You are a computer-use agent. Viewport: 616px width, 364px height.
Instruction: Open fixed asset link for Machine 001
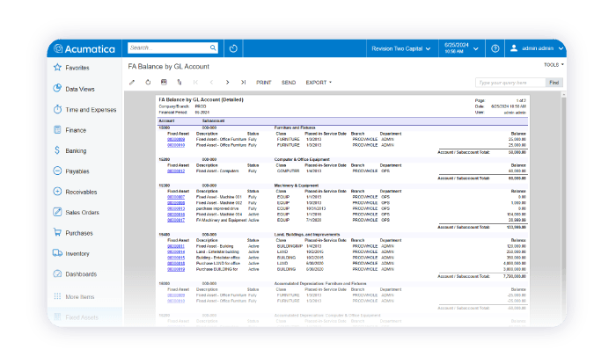point(176,197)
